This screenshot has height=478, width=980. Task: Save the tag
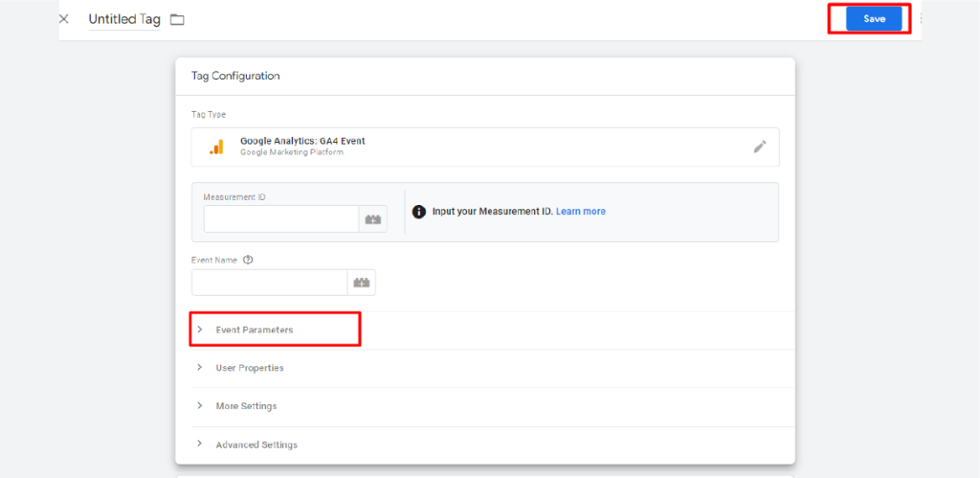874,19
